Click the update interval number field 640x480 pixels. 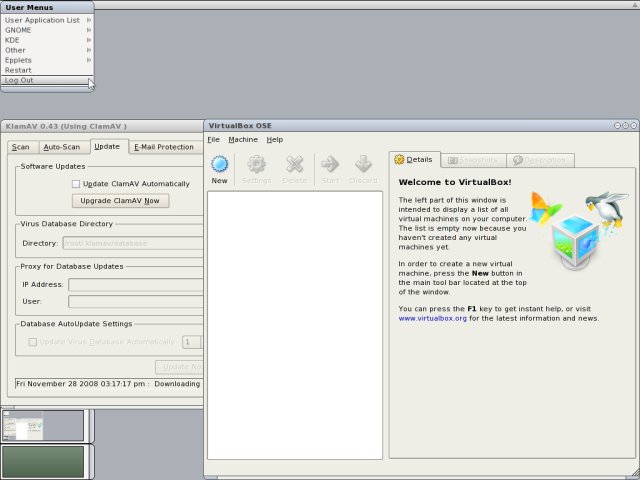pyautogui.click(x=192, y=342)
